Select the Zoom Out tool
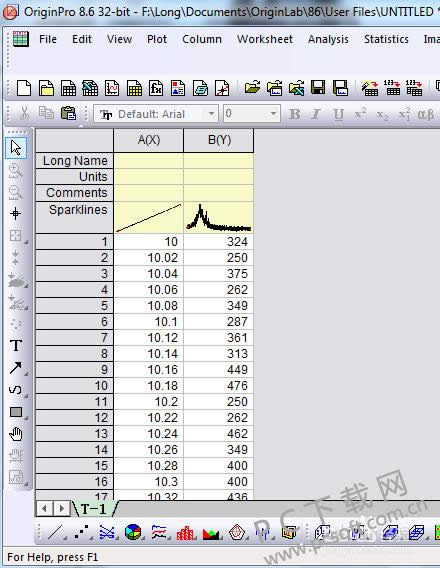Image resolution: width=440 pixels, height=568 pixels. click(x=16, y=192)
